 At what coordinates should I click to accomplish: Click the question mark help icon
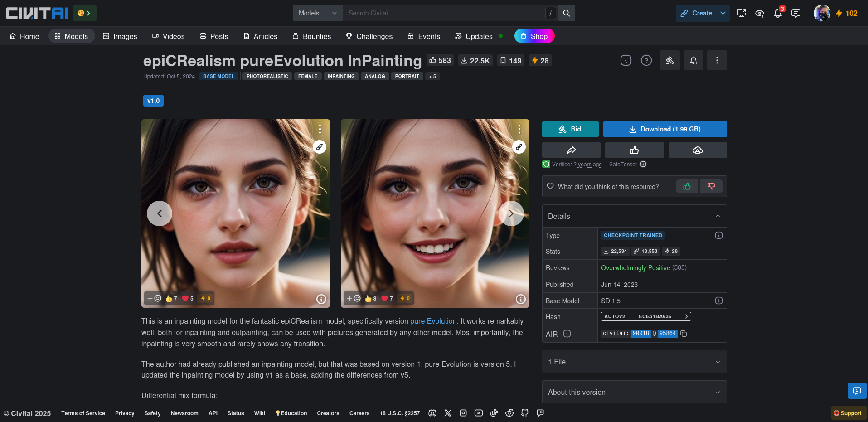pos(646,60)
